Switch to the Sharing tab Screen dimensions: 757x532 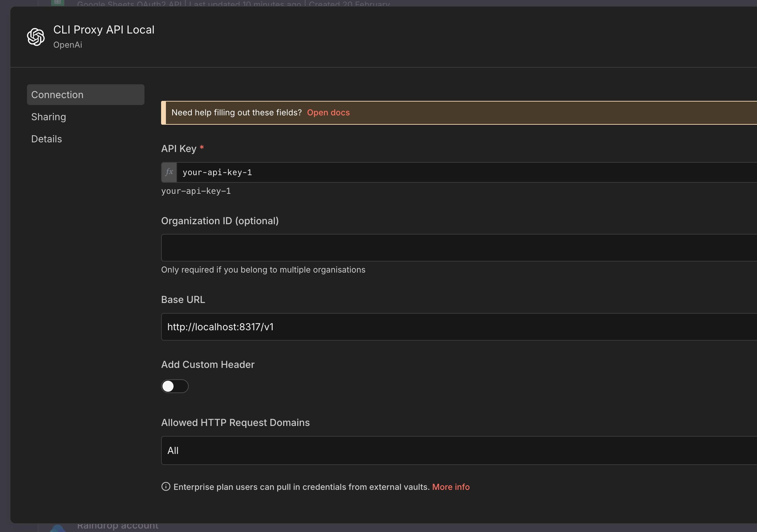click(49, 117)
